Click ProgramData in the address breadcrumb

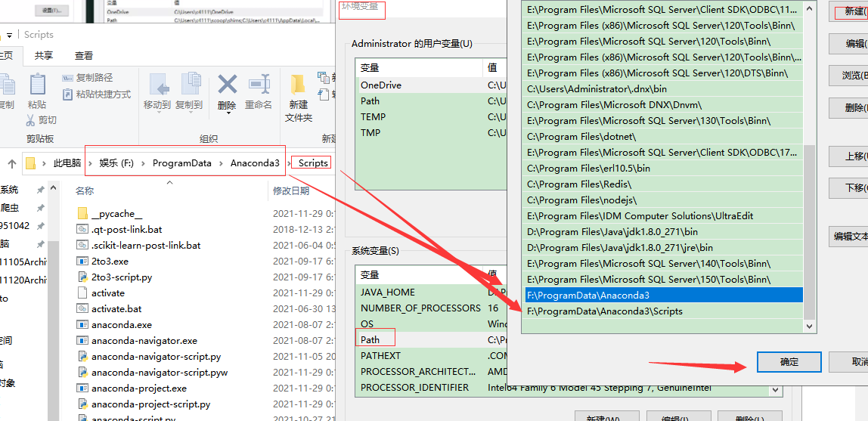pyautogui.click(x=182, y=163)
